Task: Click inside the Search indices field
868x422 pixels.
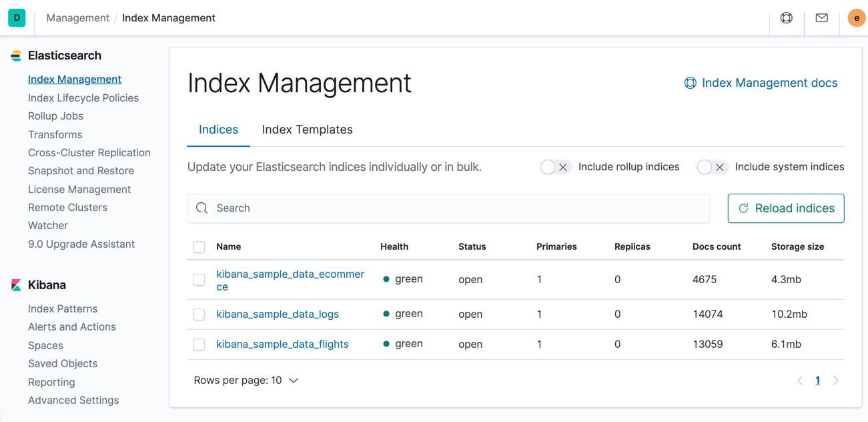Action: click(447, 208)
